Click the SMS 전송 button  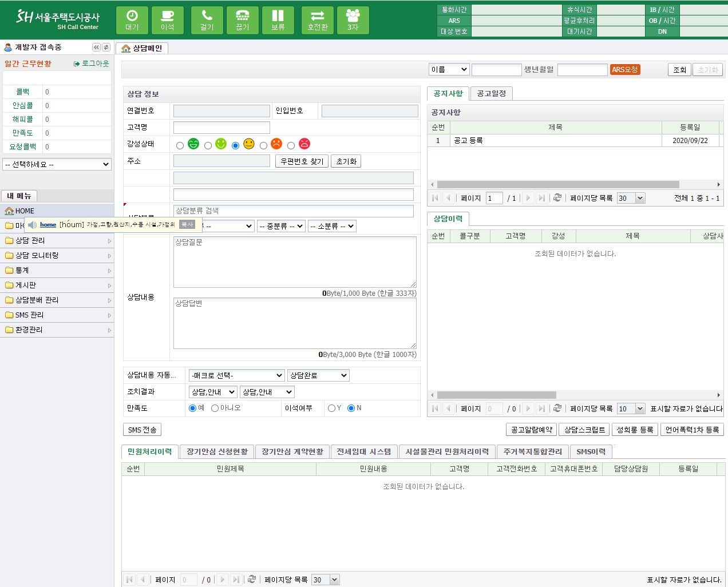click(142, 430)
